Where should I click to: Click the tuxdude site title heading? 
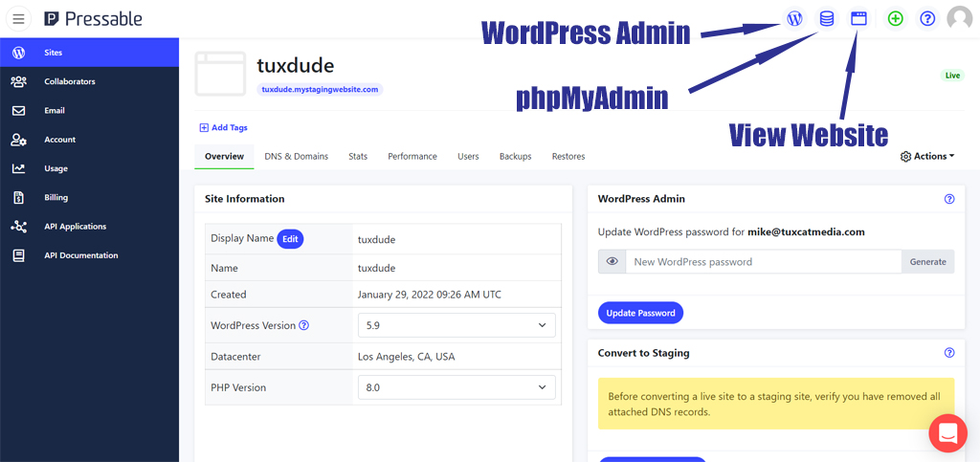296,65
